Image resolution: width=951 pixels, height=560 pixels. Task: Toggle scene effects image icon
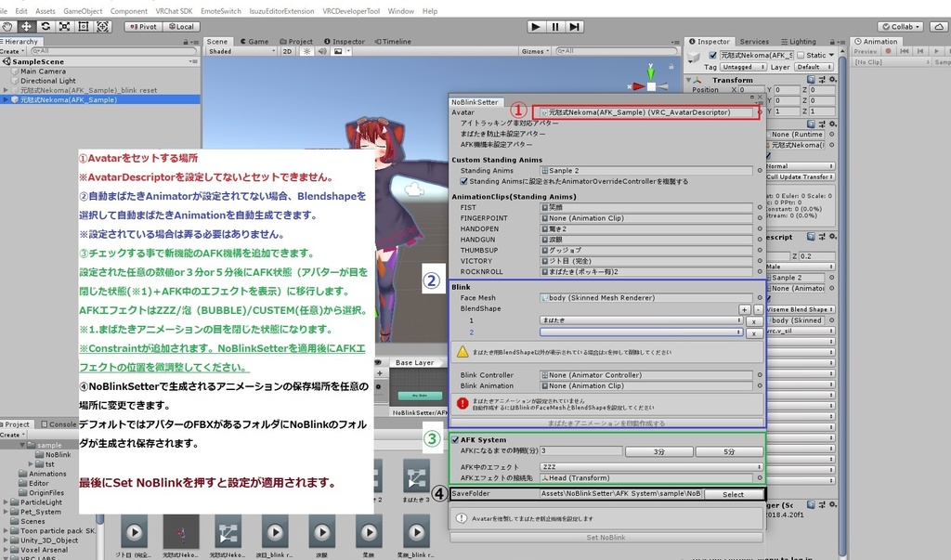pyautogui.click(x=338, y=52)
